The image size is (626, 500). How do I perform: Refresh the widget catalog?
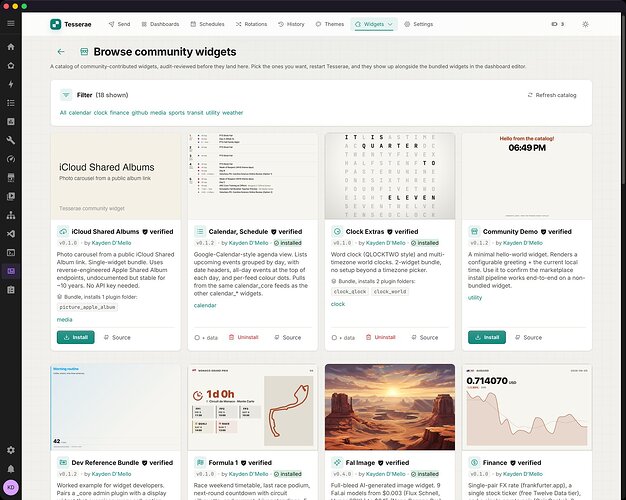[x=552, y=95]
